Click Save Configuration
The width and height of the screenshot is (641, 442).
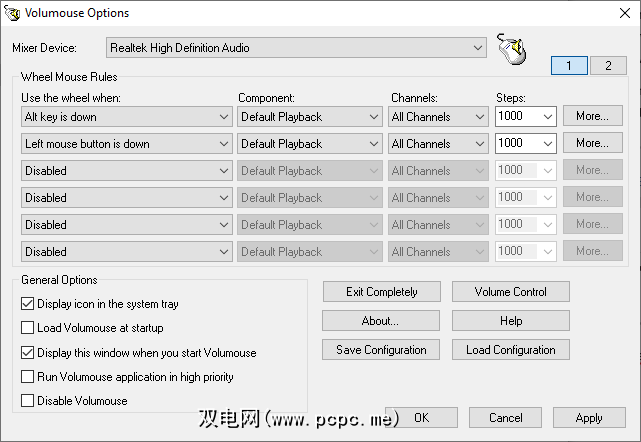coord(381,350)
